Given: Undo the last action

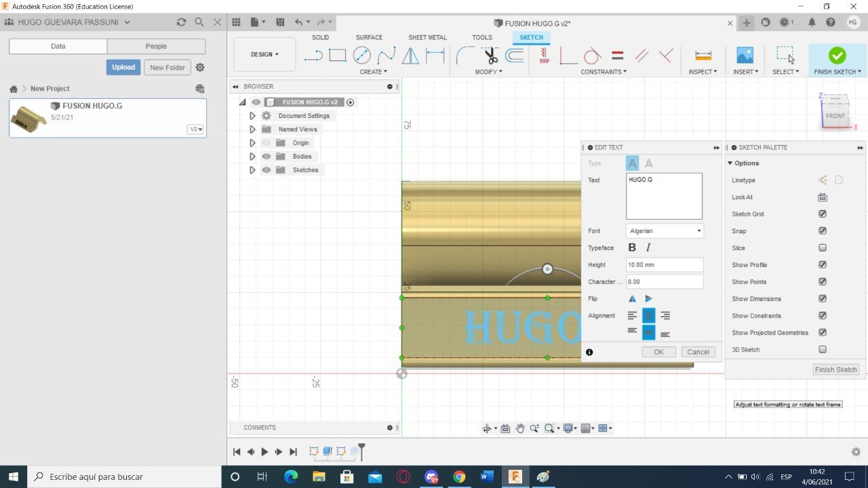Looking at the screenshot, I should point(298,22).
